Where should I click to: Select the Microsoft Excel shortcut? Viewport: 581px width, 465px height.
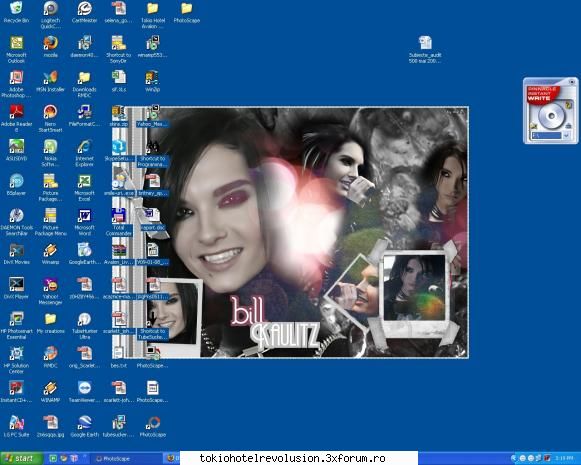tap(84, 187)
